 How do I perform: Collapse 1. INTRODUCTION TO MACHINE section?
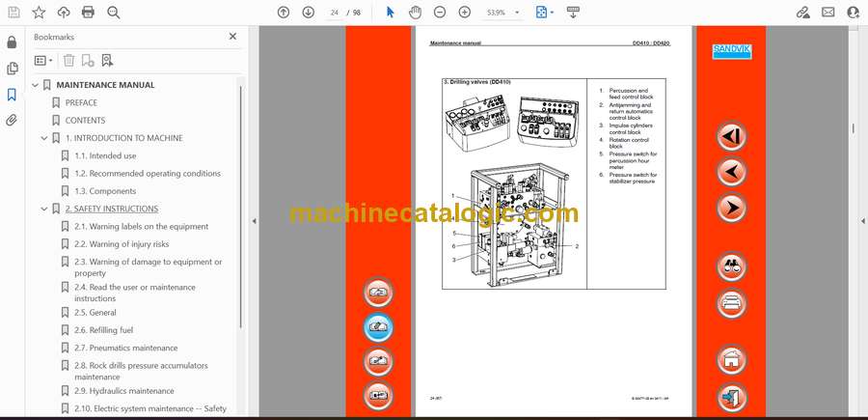44,138
